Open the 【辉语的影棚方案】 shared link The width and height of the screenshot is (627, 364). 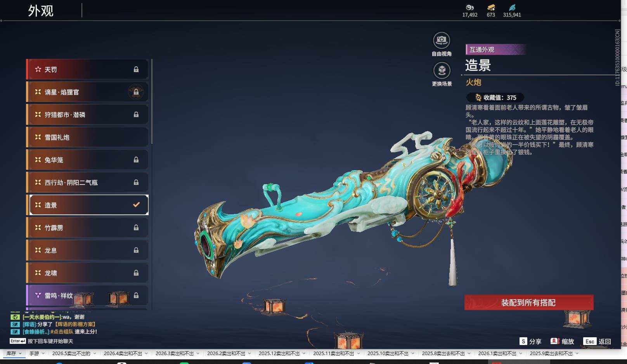coord(74,324)
